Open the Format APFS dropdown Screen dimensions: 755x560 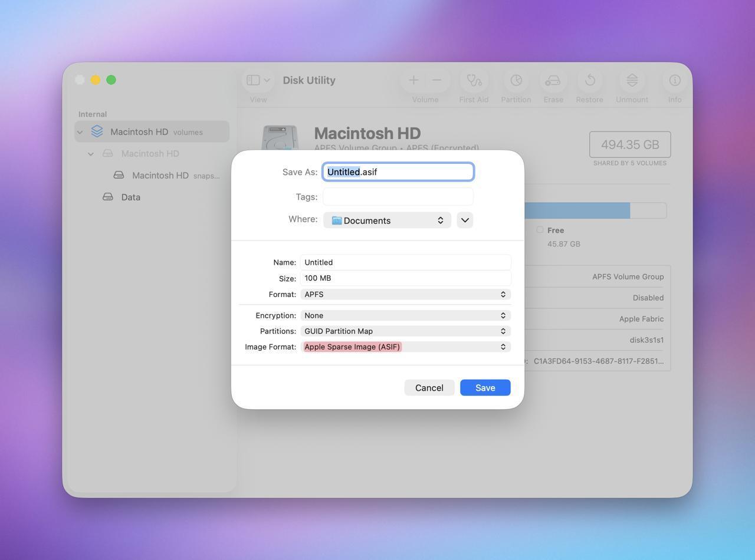click(405, 294)
